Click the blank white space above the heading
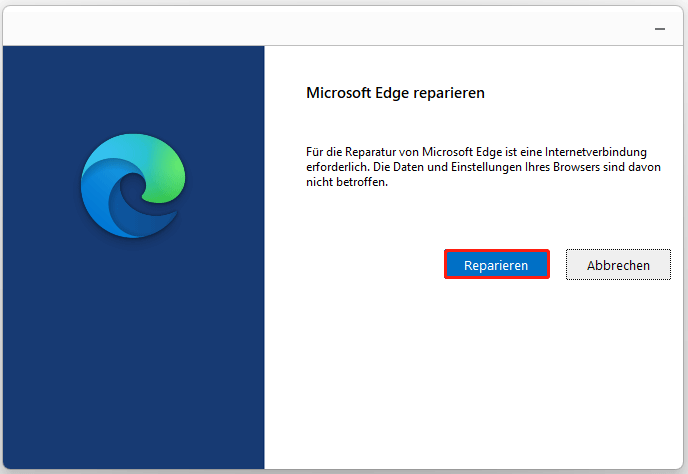 tap(474, 64)
